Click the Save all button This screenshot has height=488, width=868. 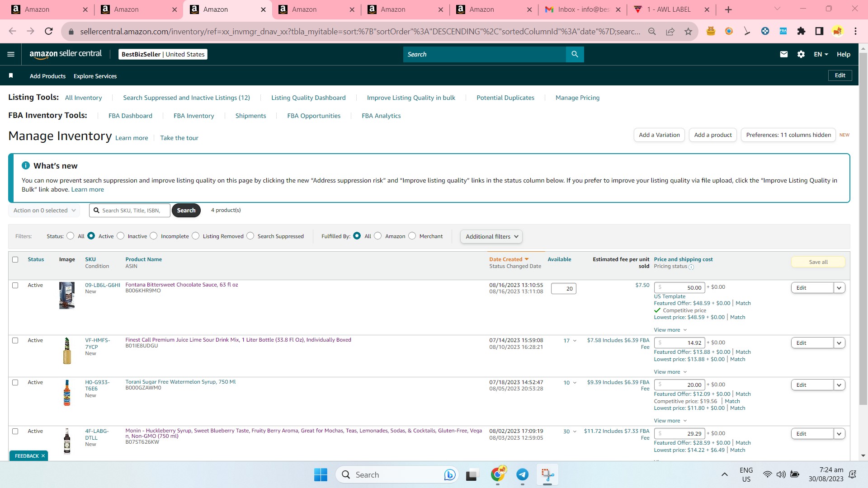pyautogui.click(x=818, y=262)
